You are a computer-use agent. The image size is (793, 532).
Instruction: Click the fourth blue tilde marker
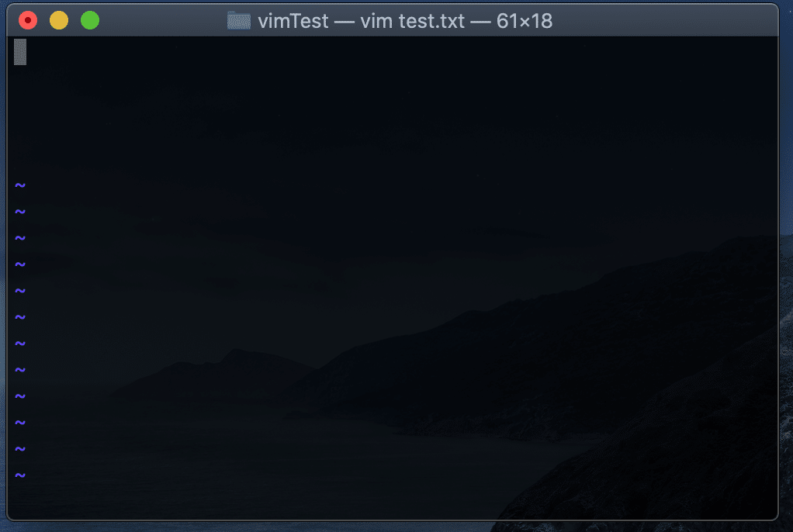[20, 264]
